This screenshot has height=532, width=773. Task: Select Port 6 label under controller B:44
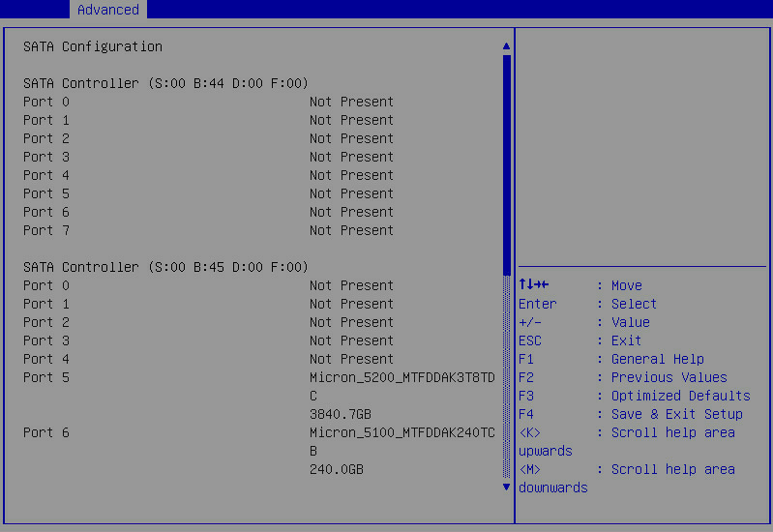[x=46, y=212]
